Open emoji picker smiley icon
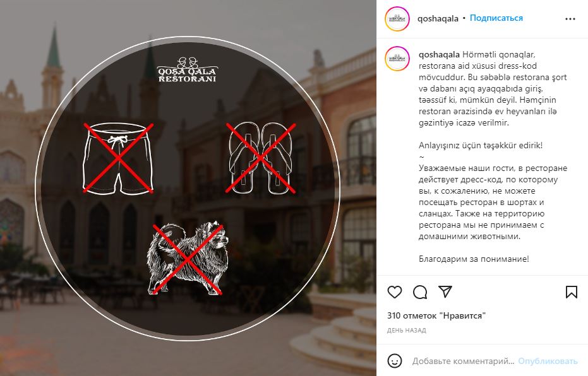 pos(395,361)
